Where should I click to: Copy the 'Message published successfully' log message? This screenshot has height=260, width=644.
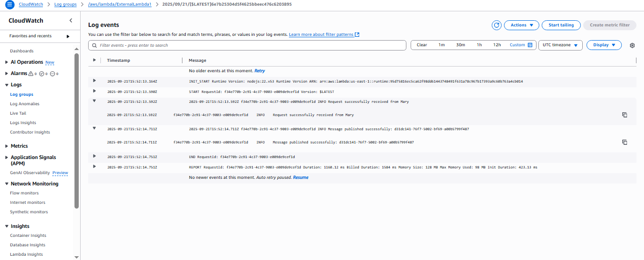625,142
